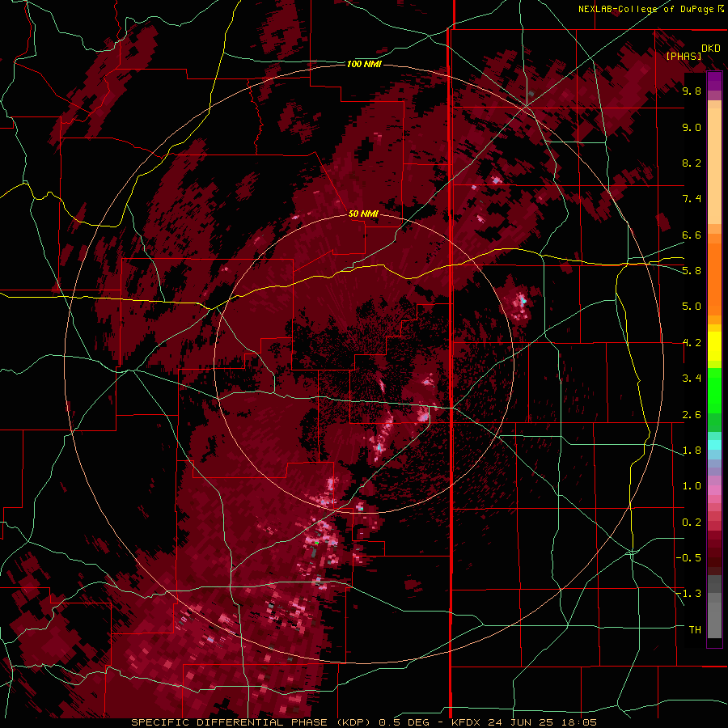Screen dimensions: 728x728
Task: Pick the pink segment near 1.0 on the color bar
Action: (x=714, y=490)
